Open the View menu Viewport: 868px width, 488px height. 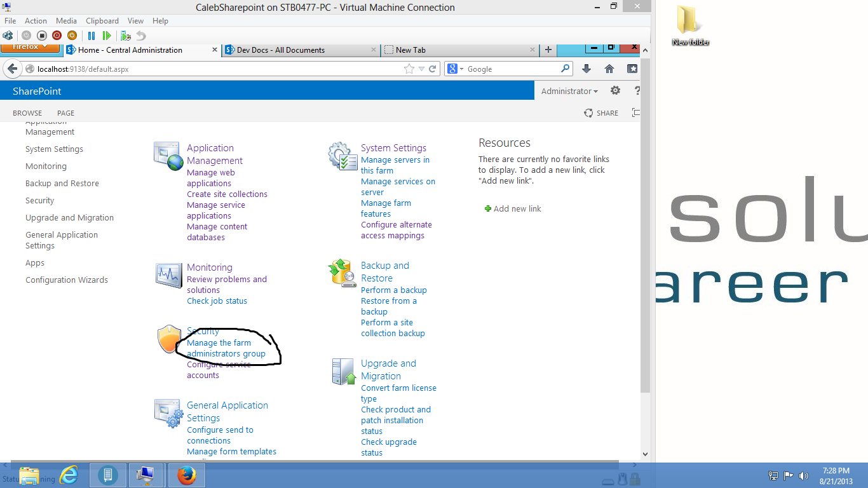tap(135, 20)
